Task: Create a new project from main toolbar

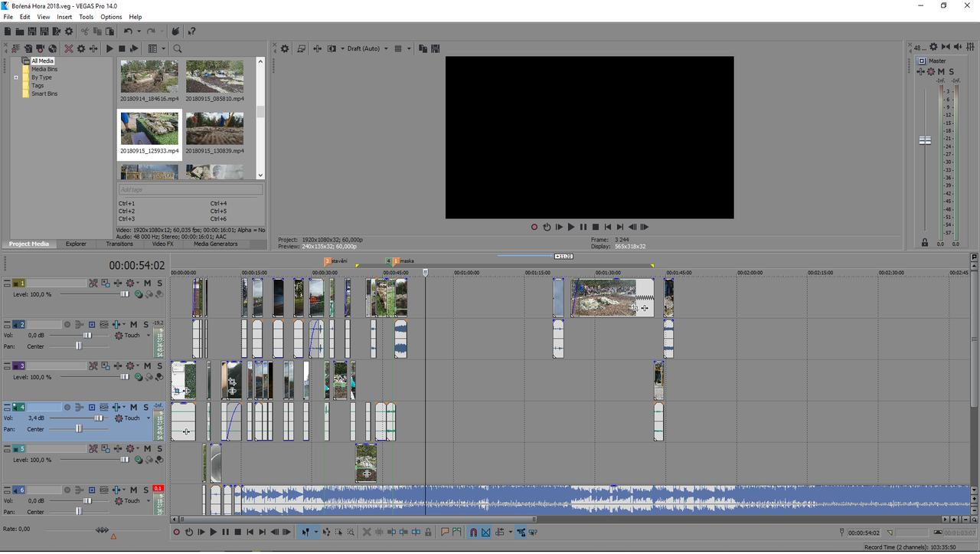Action: click(x=7, y=31)
